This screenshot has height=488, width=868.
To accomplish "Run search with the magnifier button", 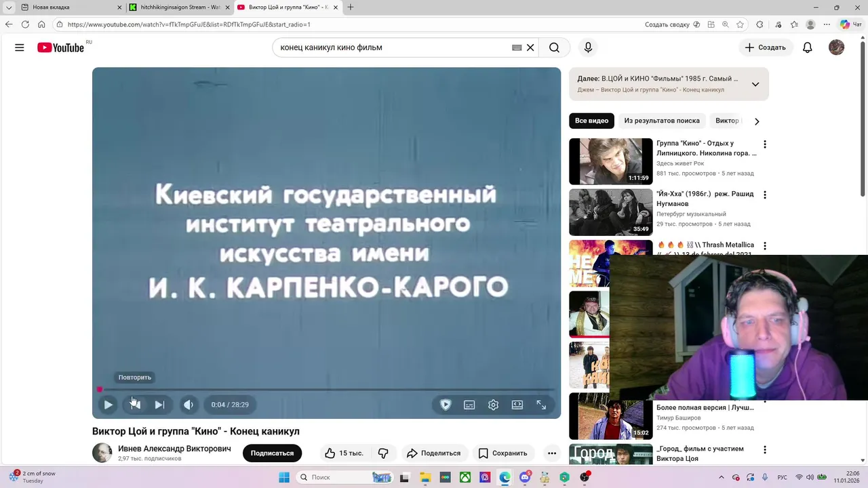I will point(554,47).
